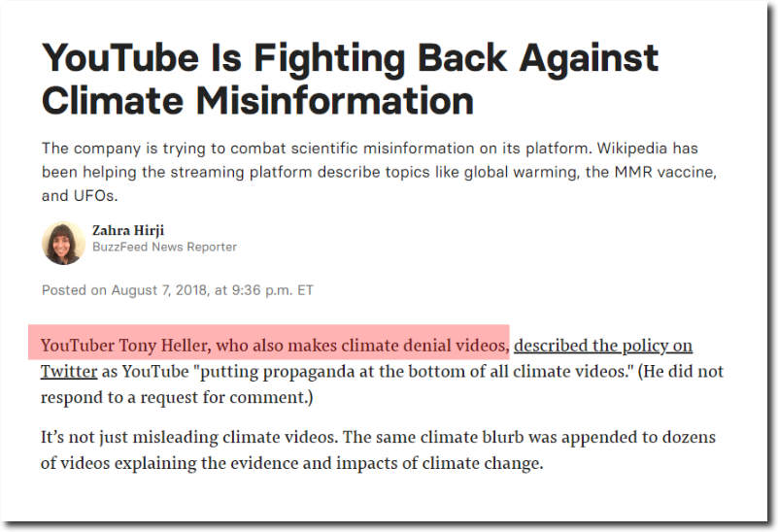The height and width of the screenshot is (532, 778).
Task: Click the subheading starting 'The company is trying'
Action: click(379, 172)
